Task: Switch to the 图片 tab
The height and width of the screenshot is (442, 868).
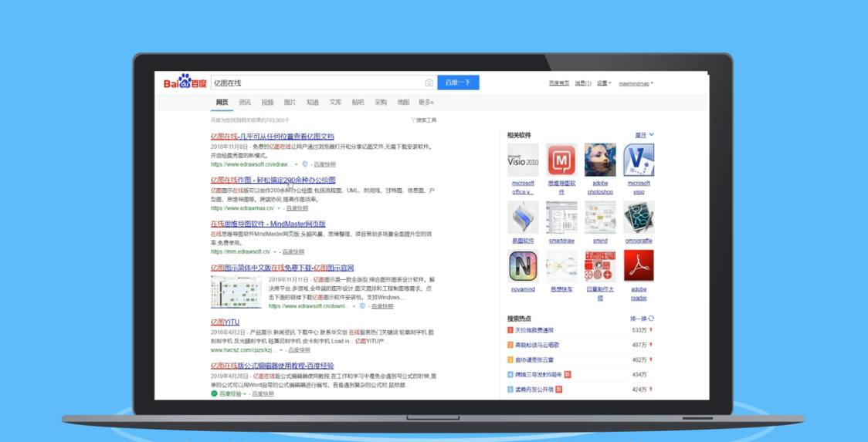Action: (290, 103)
